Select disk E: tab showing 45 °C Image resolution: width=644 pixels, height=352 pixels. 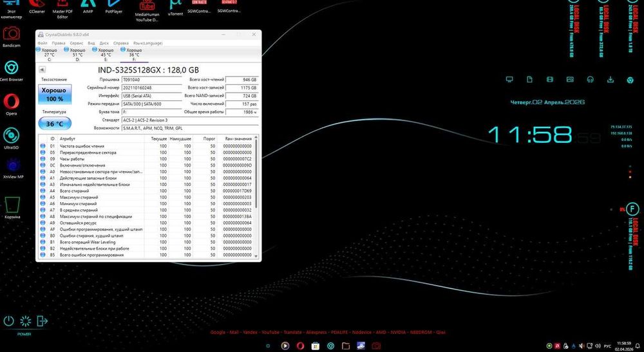(x=106, y=55)
